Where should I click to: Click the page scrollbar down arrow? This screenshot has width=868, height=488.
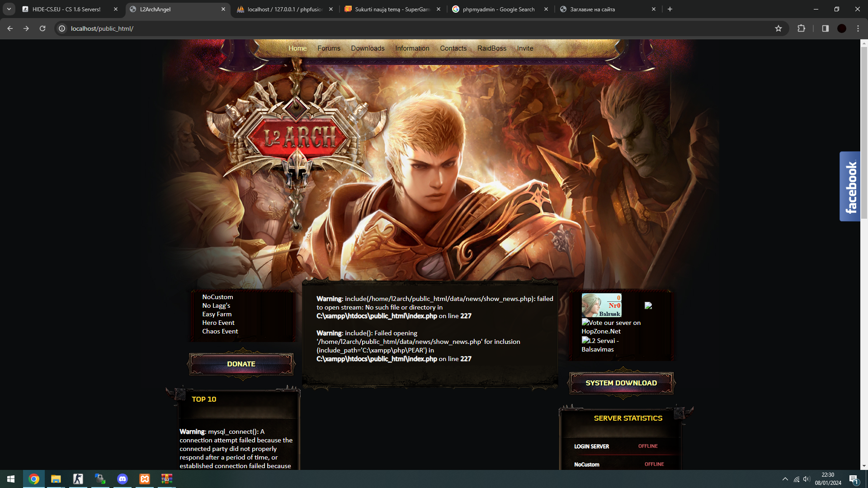pyautogui.click(x=864, y=466)
